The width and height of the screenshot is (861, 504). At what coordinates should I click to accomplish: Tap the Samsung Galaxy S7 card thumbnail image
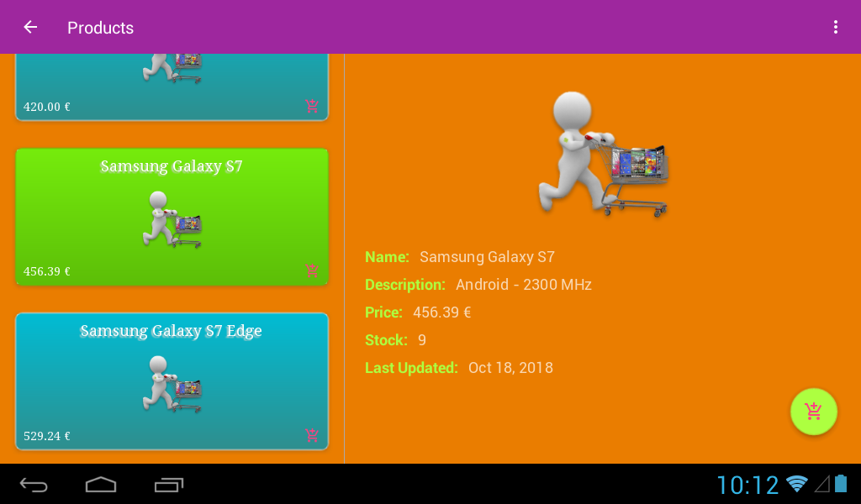coord(172,219)
